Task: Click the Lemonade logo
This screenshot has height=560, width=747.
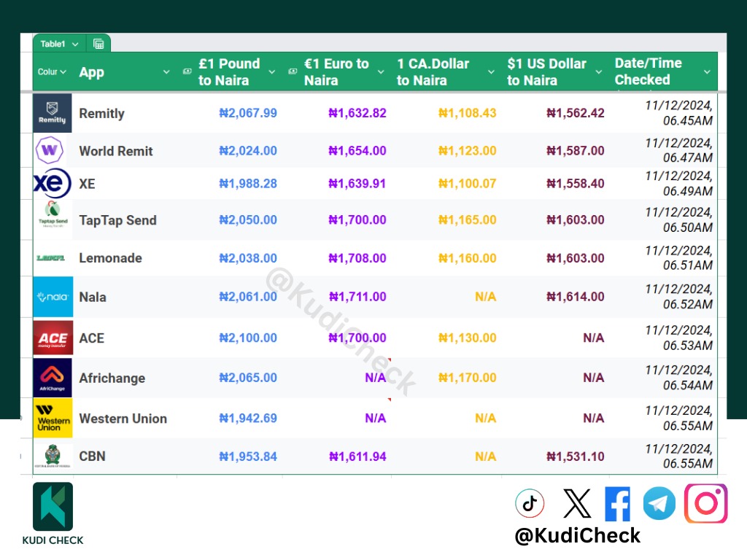Action: [51, 258]
